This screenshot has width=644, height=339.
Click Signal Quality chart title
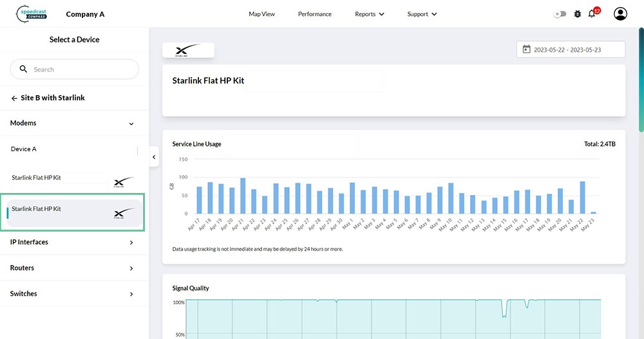pos(191,288)
